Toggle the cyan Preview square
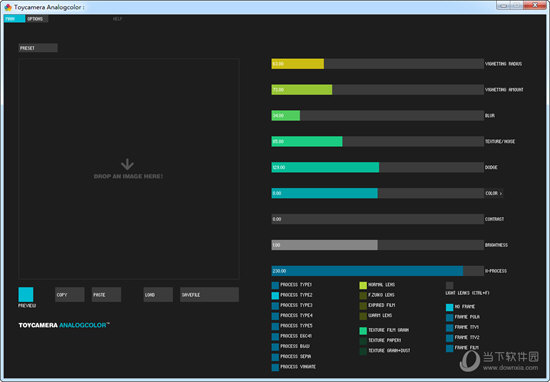The width and height of the screenshot is (550, 382). pos(26,295)
